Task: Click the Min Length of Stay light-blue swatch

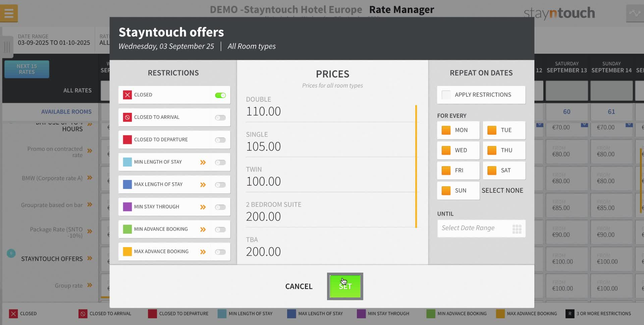Action: 127,162
